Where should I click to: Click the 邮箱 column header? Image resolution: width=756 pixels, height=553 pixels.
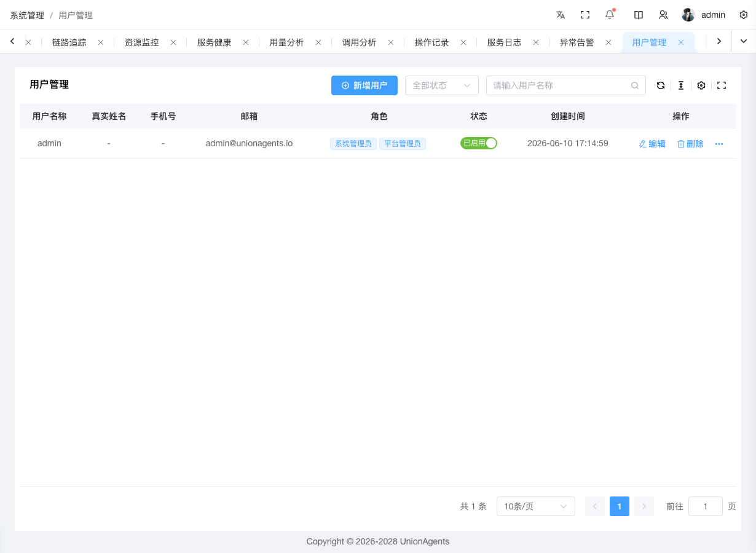[x=249, y=116]
